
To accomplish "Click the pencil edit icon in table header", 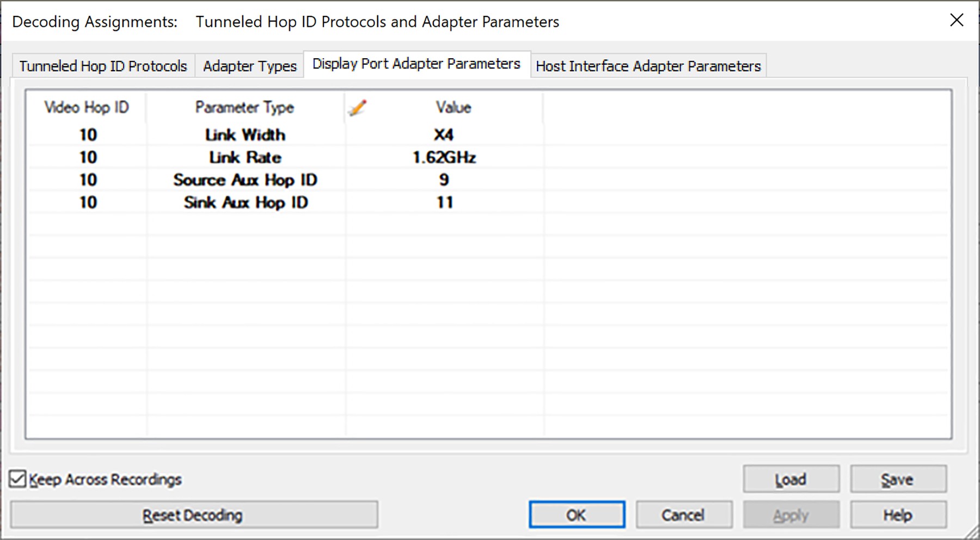I will click(x=357, y=107).
